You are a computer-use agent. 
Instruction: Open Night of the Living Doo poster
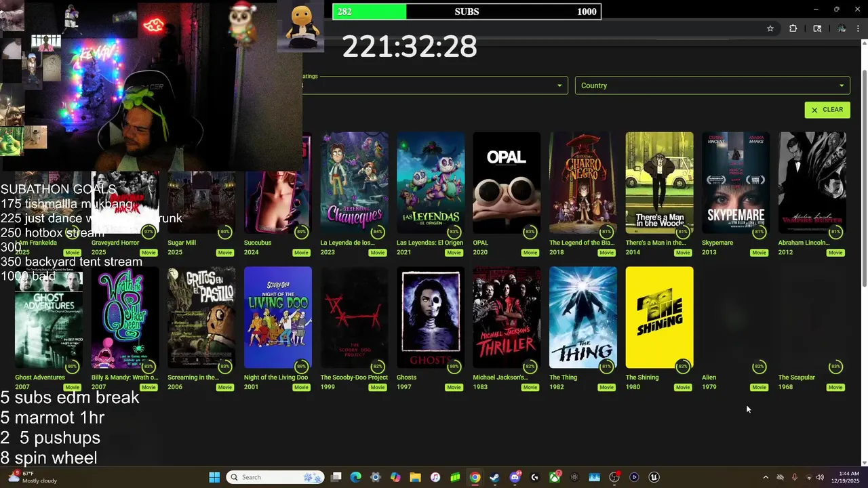[278, 317]
